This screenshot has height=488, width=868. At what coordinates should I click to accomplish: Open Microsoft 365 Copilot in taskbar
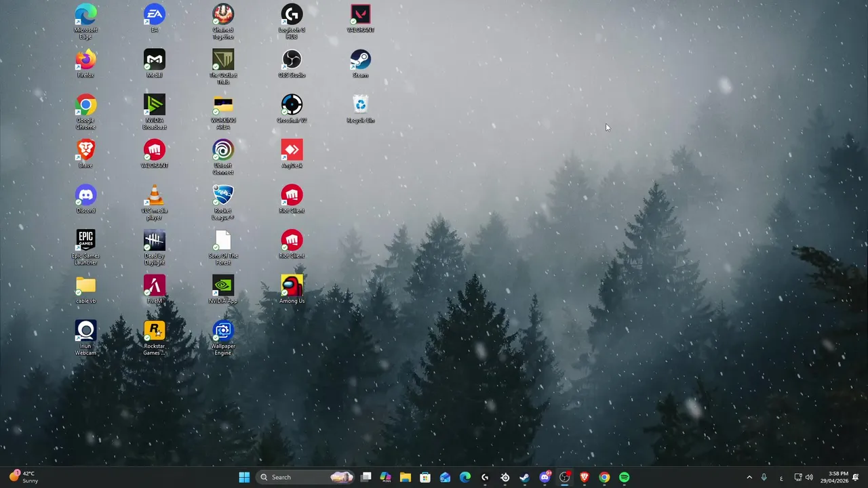[385, 477]
